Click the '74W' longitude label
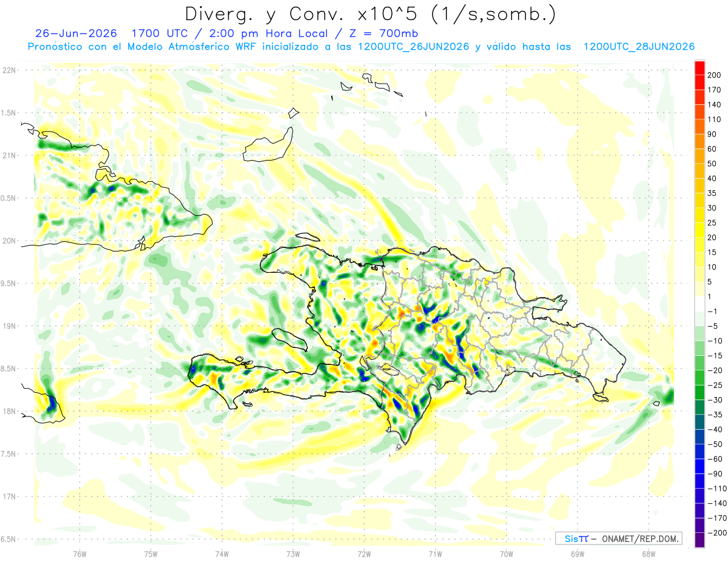 click(221, 553)
